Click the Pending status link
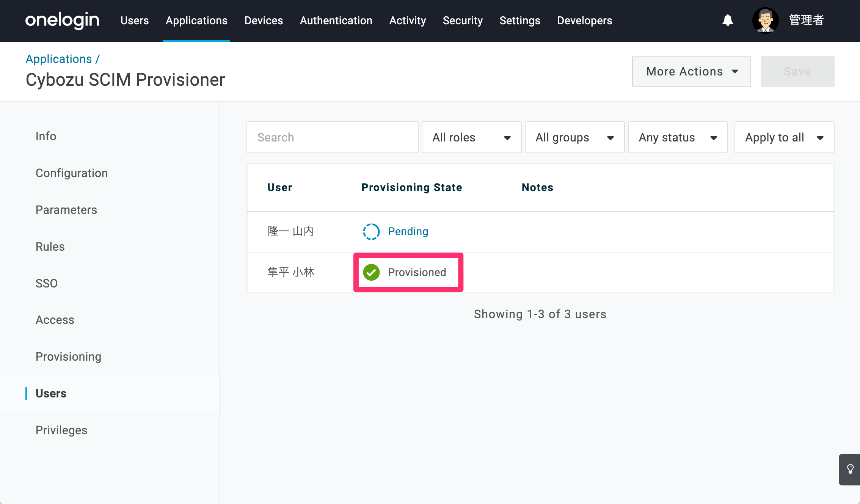The image size is (860, 504). pos(408,231)
